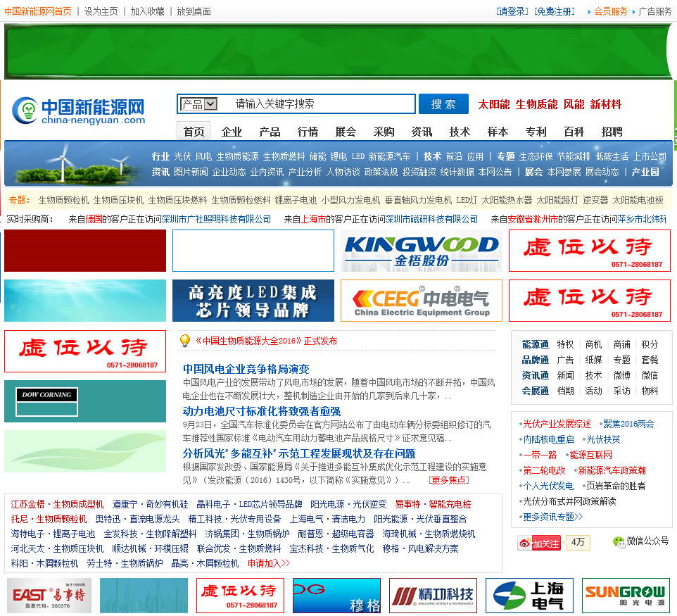
Task: Click the 更多资讯专题>> link
Action: [x=553, y=517]
